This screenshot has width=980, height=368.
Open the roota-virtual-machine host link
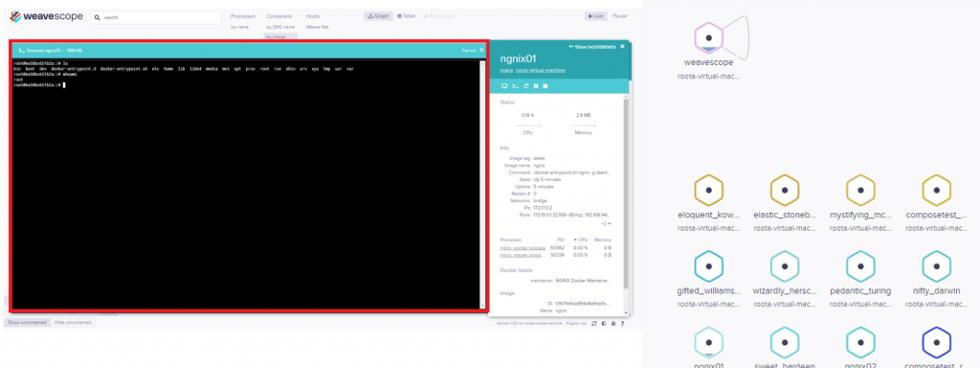541,70
